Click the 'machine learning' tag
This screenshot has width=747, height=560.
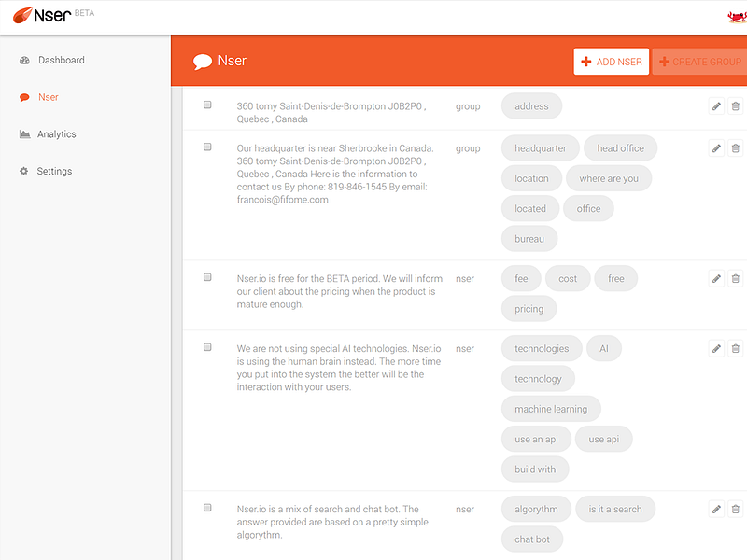pyautogui.click(x=551, y=409)
